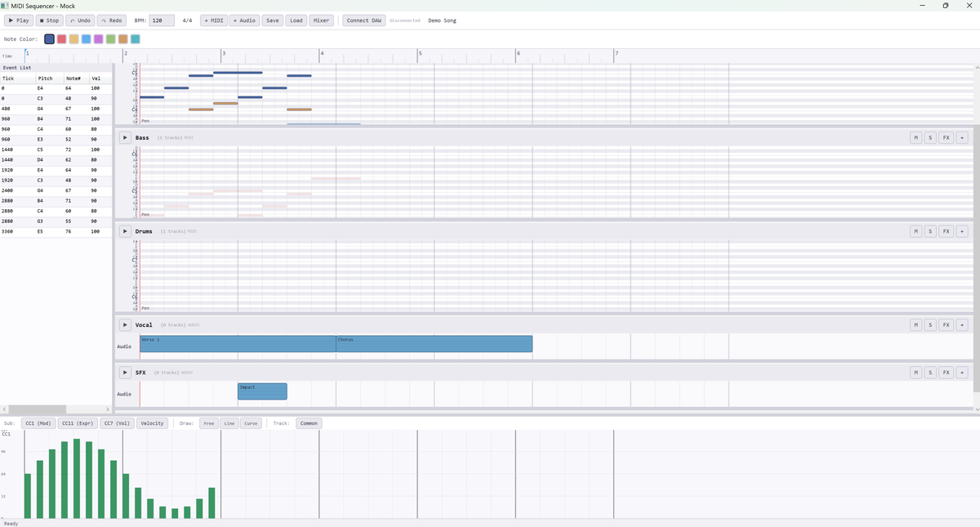980x527 pixels.
Task: Collapse the Drums group with its arrow
Action: click(125, 231)
